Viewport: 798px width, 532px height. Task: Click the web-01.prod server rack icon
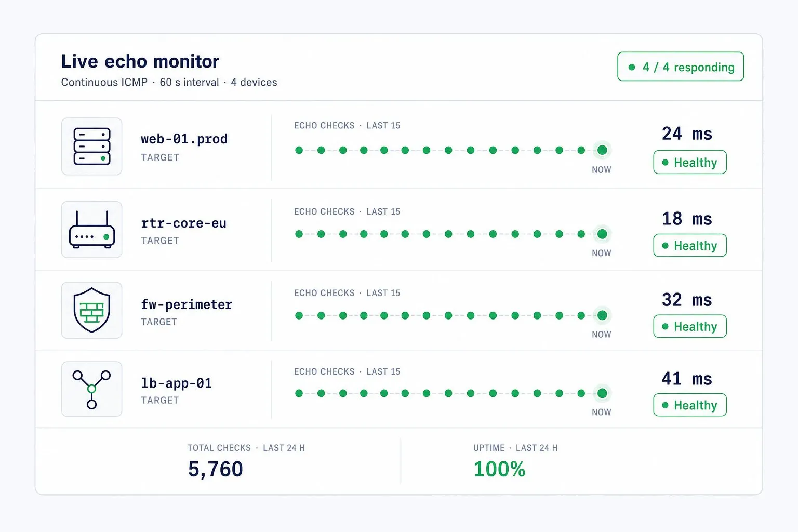pyautogui.click(x=92, y=147)
